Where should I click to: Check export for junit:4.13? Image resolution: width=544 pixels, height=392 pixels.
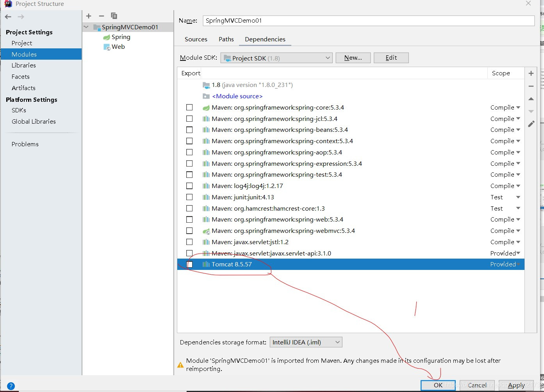(x=189, y=197)
